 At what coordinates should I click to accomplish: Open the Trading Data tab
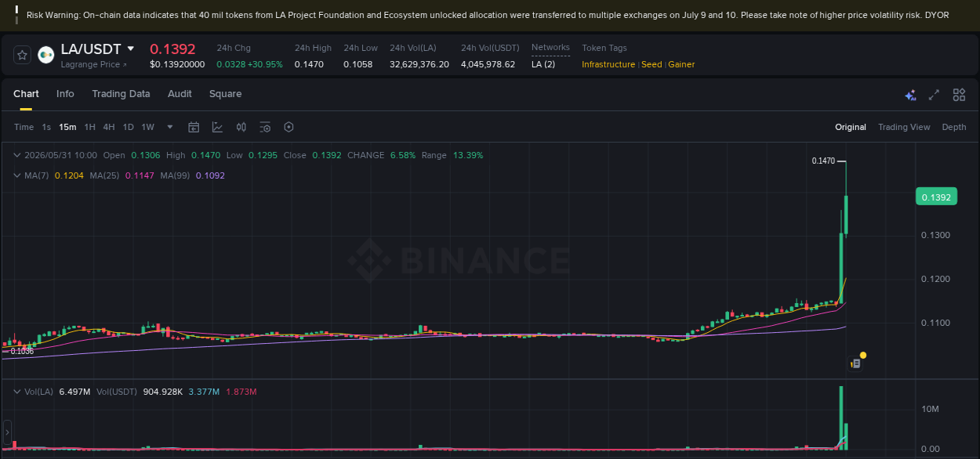click(x=121, y=94)
